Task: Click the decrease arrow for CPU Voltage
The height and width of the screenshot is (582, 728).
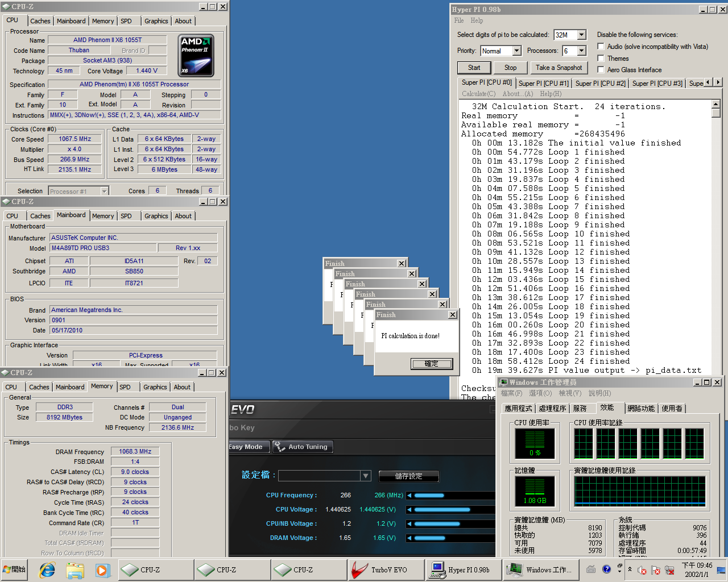Action: 409,509
